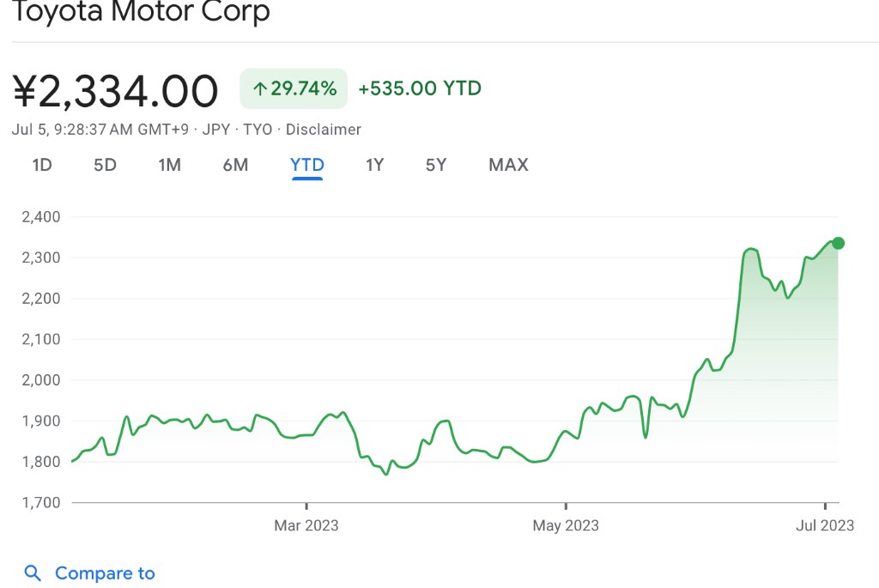Viewport: 879px width, 588px height.
Task: Show the 5Y price range
Action: tap(436, 165)
